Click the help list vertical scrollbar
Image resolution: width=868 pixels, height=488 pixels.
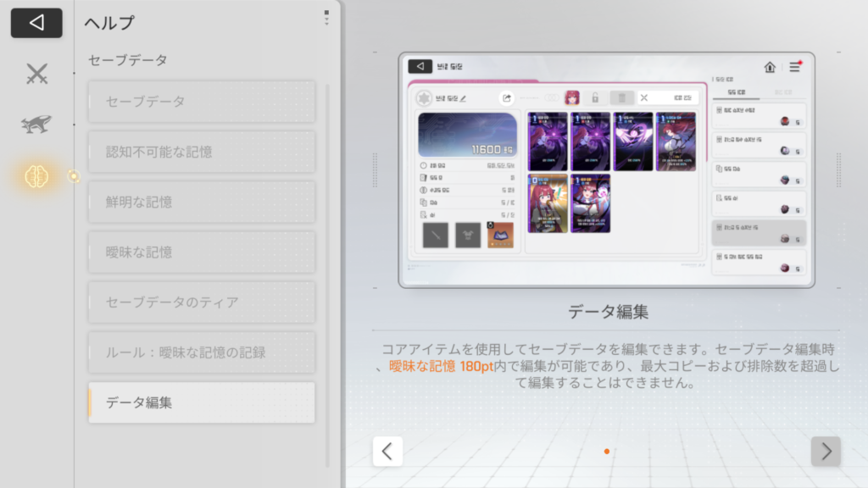(327, 275)
